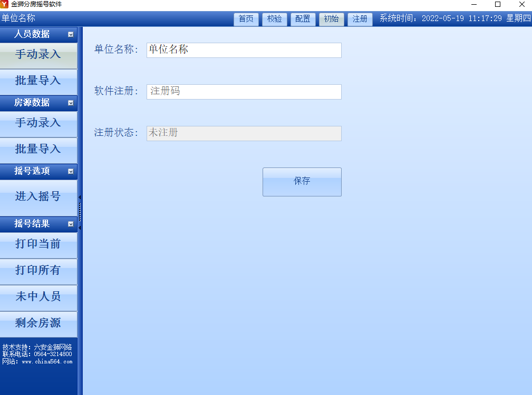This screenshot has width=532, height=395.
Task: Open the 首页 tab
Action: (246, 19)
